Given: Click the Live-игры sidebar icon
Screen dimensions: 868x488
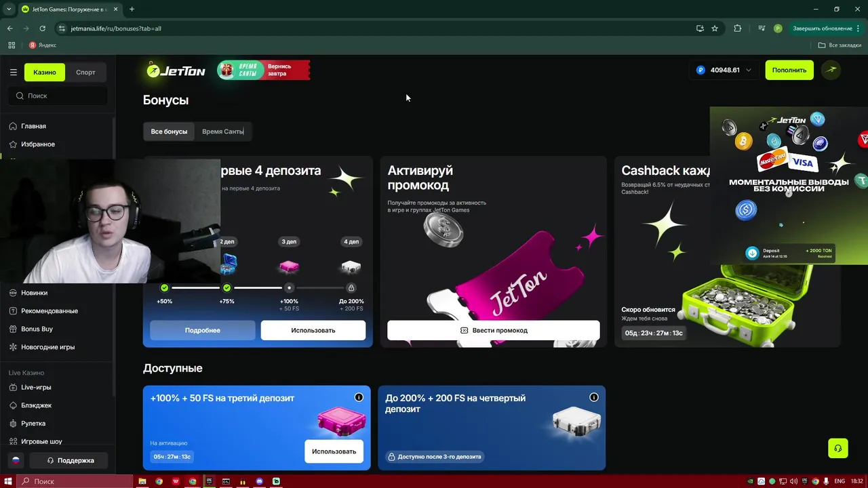Looking at the screenshot, I should [x=13, y=387].
